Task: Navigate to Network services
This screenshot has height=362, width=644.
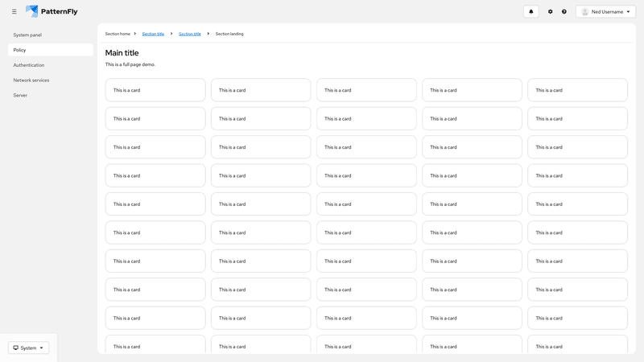Action: pos(31,80)
